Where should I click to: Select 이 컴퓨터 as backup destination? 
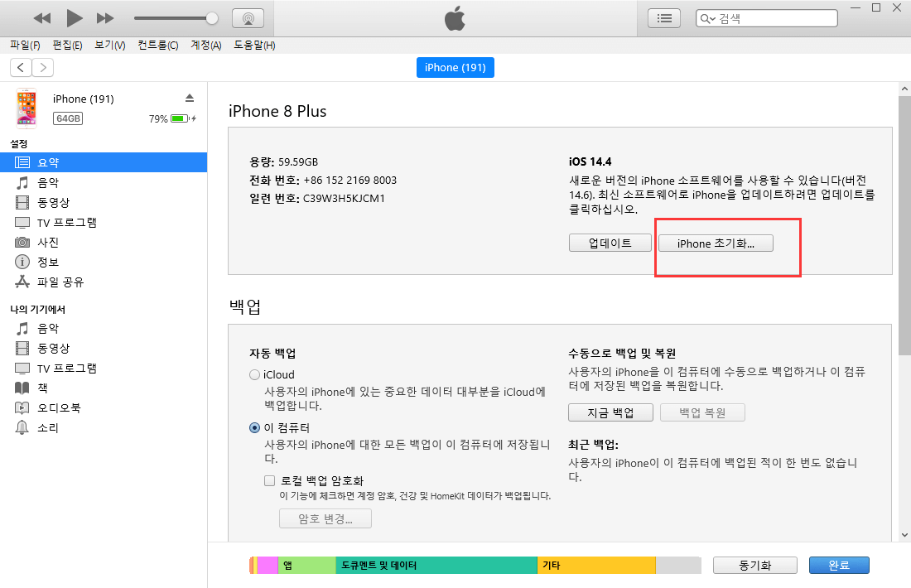254,428
